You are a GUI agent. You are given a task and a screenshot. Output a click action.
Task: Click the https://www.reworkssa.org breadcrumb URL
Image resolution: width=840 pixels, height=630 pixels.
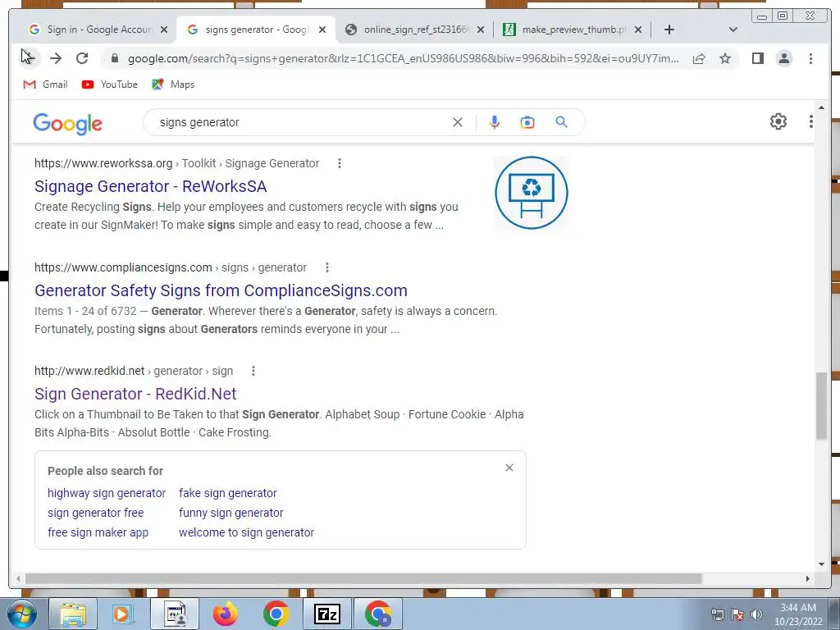point(103,163)
